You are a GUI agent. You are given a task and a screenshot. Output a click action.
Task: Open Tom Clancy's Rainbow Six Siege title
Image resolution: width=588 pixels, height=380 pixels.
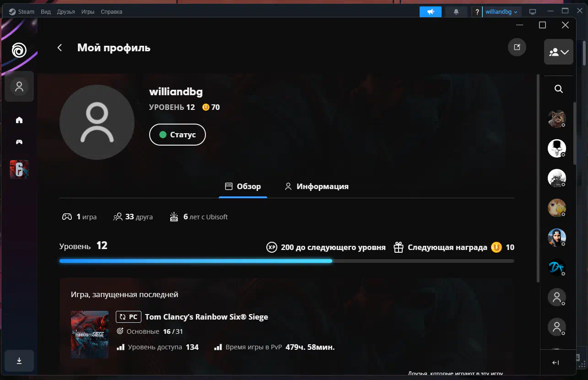pyautogui.click(x=206, y=317)
